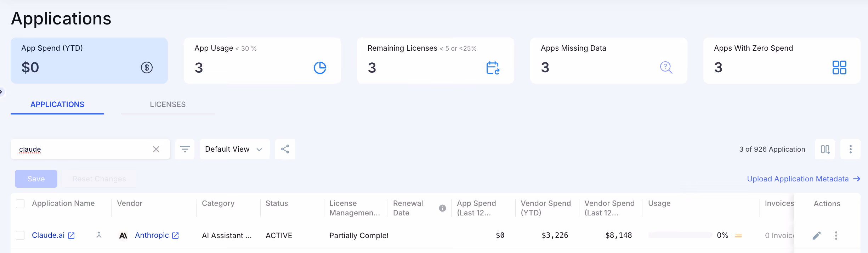
Task: Click the Reset Changes button
Action: [x=100, y=179]
